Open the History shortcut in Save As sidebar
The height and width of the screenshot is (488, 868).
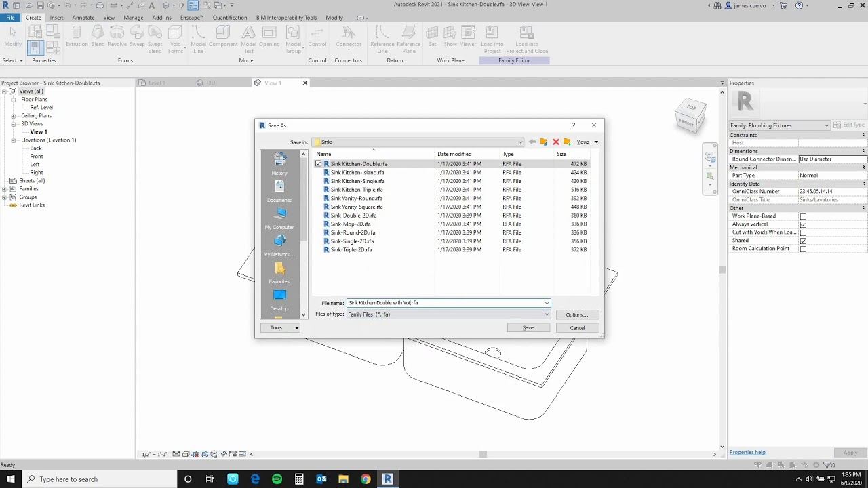(x=279, y=164)
